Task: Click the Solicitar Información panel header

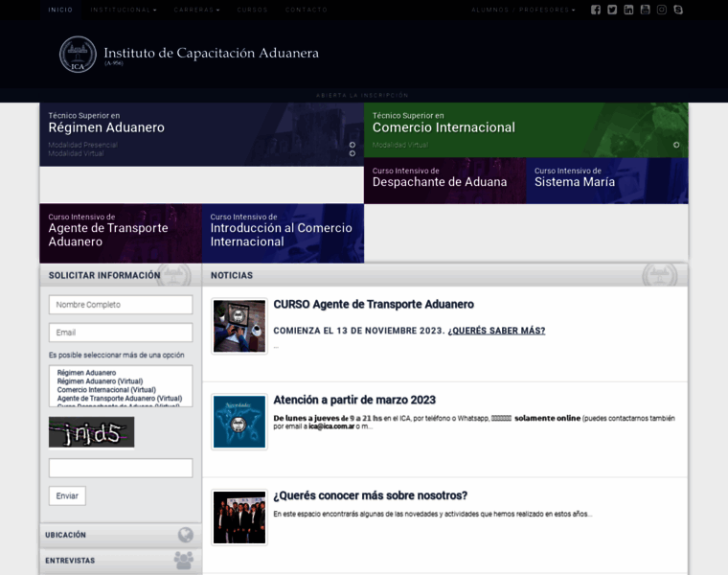Action: [x=121, y=275]
